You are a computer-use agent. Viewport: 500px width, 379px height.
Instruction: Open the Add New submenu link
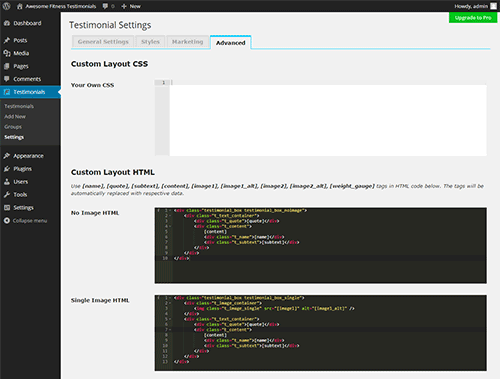15,117
